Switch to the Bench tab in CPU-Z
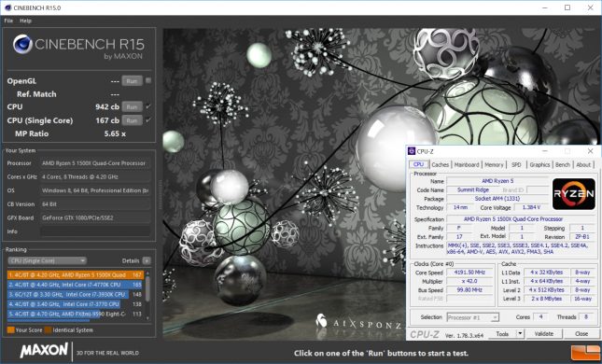Viewport: 602px width, 364px height. [563, 164]
